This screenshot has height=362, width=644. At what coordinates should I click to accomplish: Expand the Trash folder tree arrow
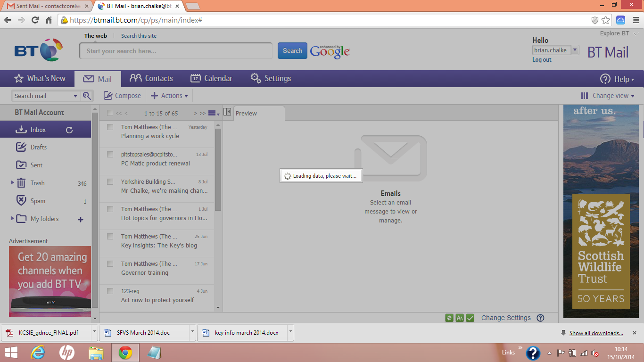(x=12, y=182)
